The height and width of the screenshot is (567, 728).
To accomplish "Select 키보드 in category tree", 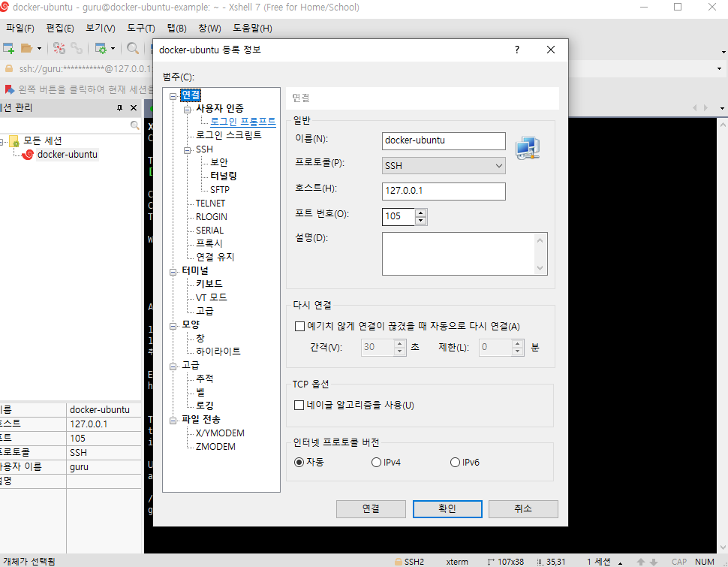I will 209,284.
